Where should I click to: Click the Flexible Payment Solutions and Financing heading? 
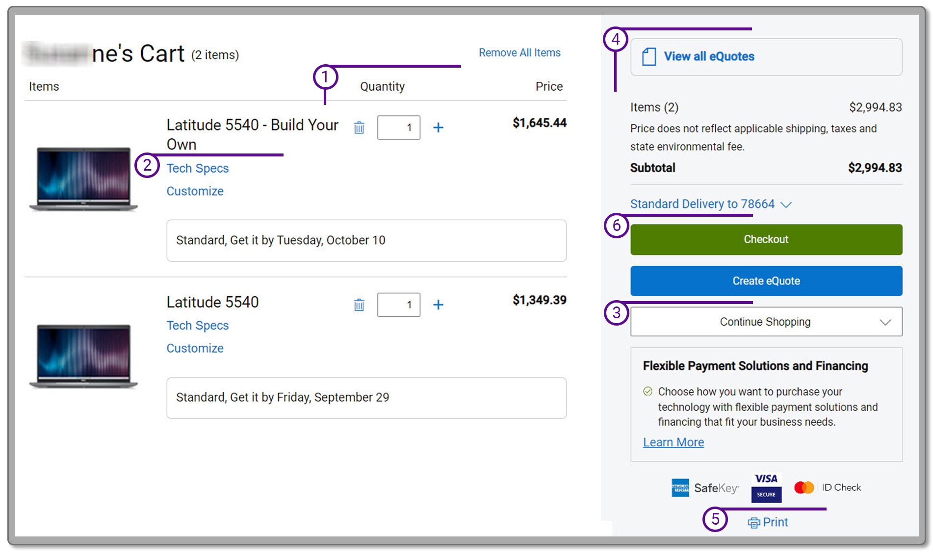[755, 366]
